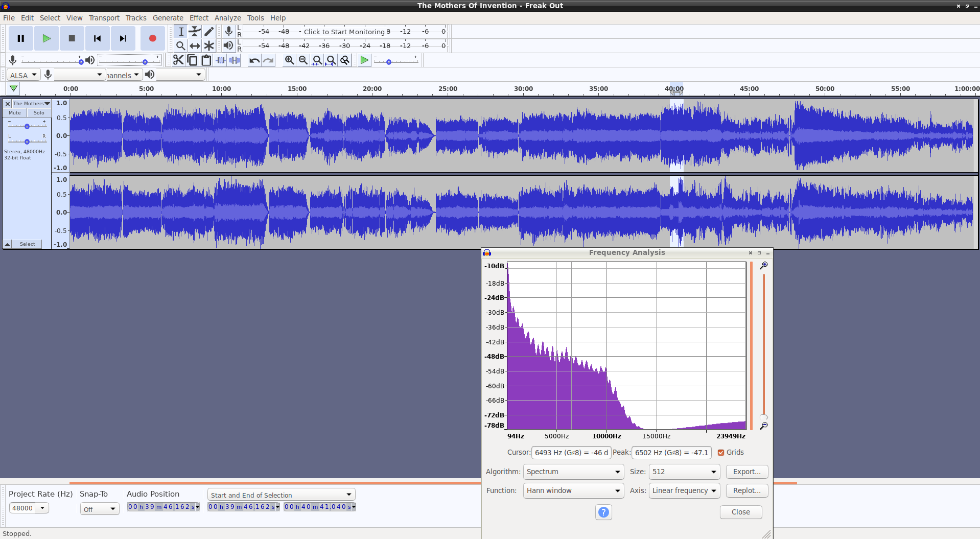The width and height of the screenshot is (980, 539).
Task: Click Trim audio outside selection icon
Action: coord(221,60)
